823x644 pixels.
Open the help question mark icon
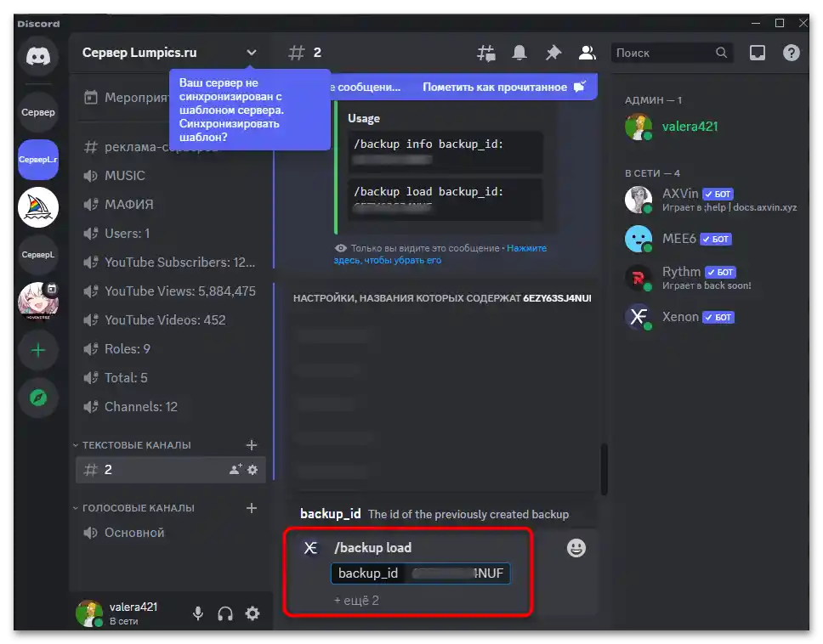(x=791, y=53)
